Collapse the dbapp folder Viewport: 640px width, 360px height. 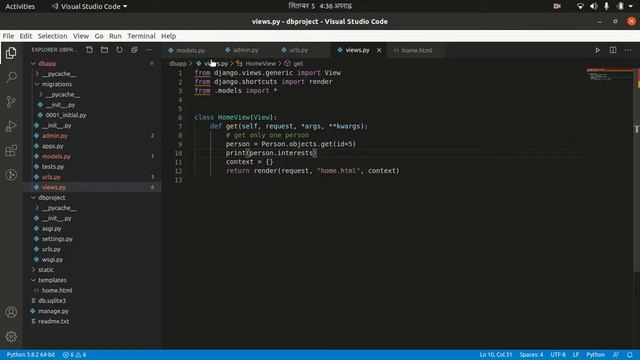(x=33, y=64)
